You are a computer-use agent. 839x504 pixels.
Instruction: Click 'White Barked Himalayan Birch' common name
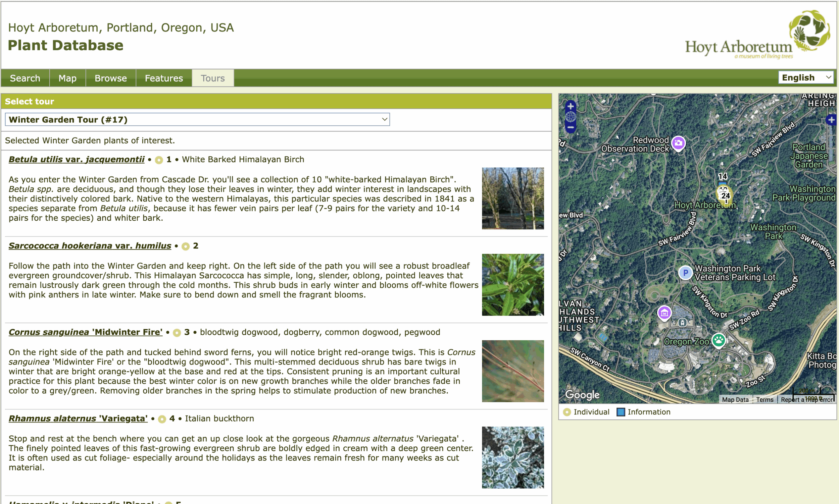[243, 159]
